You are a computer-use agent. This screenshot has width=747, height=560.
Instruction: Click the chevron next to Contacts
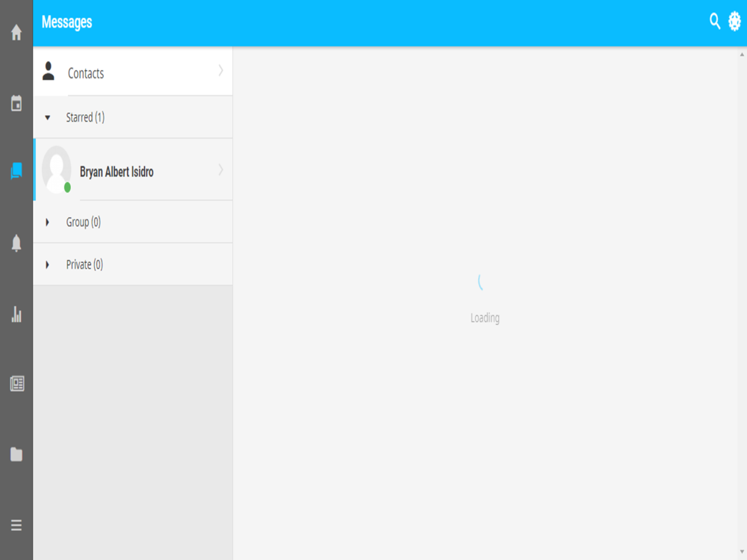(220, 71)
